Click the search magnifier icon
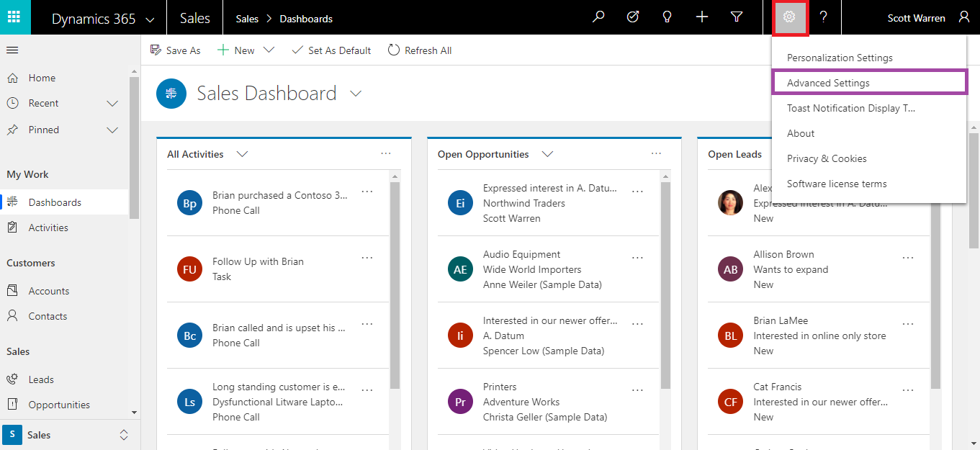Screen dimensions: 980x450 (x=598, y=17)
